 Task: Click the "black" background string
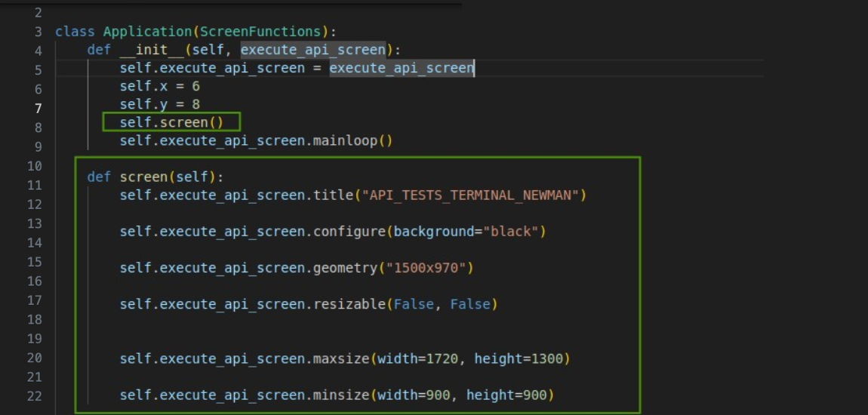tap(511, 232)
